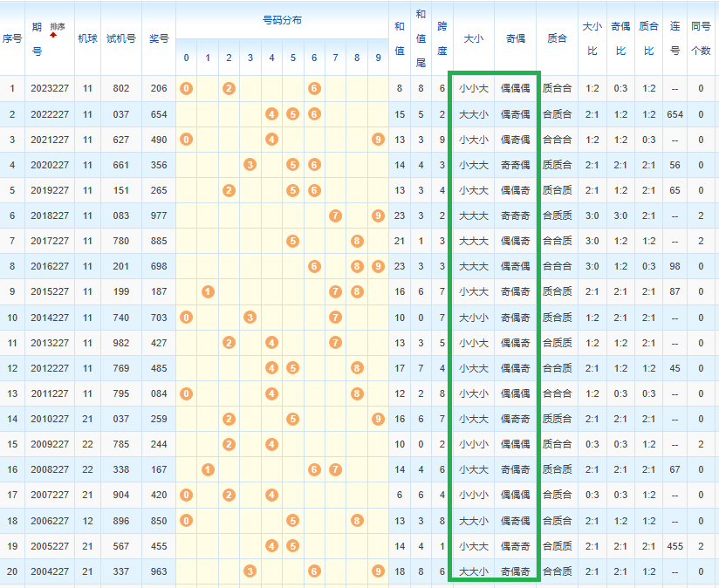Click orange ball 8 in the 2017227 row

(x=357, y=241)
